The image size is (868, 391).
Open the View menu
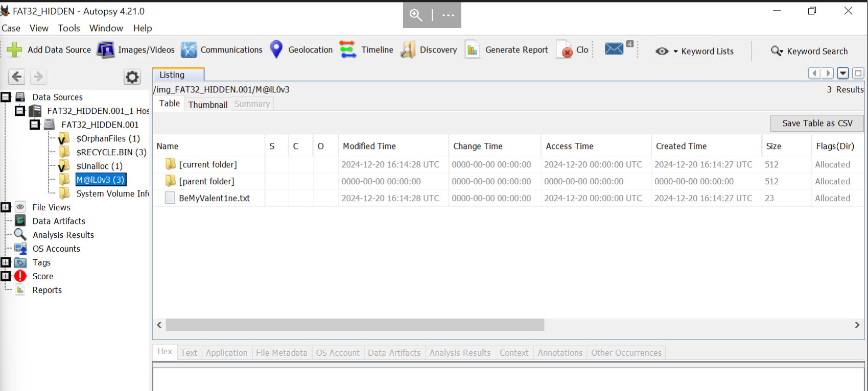[x=39, y=28]
